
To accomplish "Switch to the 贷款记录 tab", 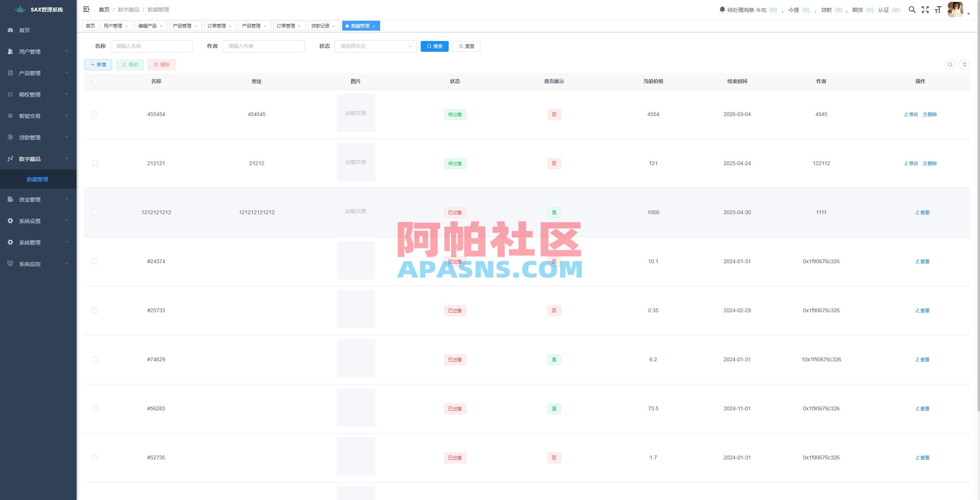I will point(320,26).
